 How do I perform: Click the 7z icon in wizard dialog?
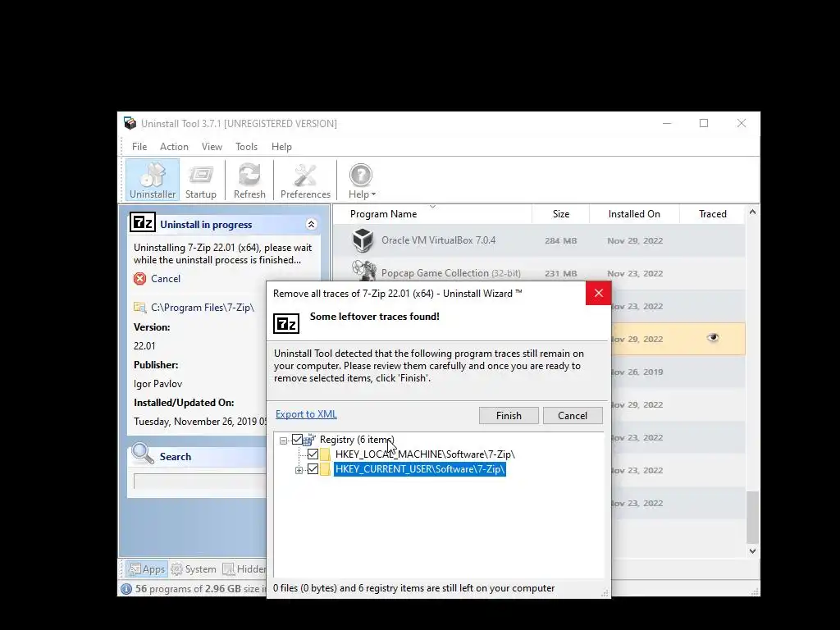pos(286,323)
